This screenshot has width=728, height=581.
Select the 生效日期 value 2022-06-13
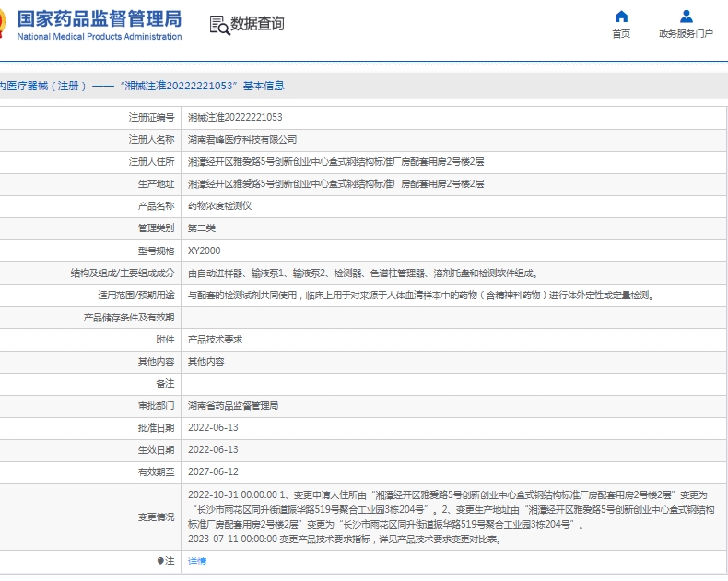(213, 449)
